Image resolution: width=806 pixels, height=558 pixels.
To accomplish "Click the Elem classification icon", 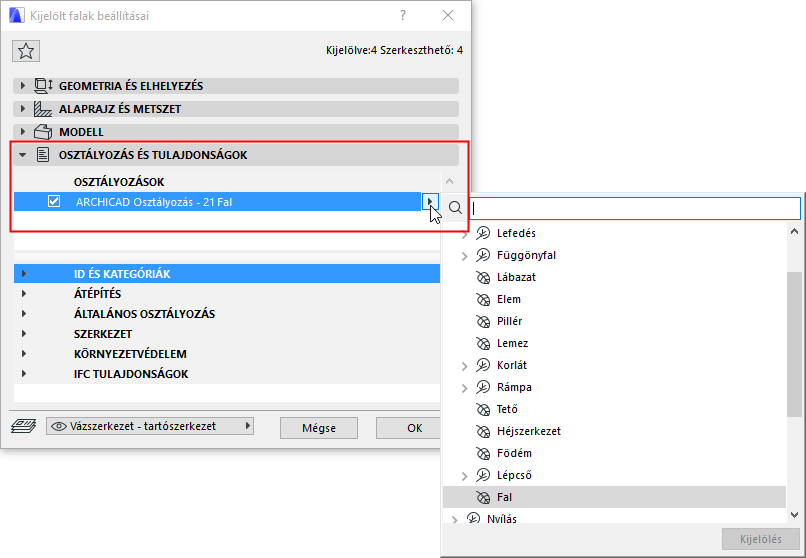I will [x=483, y=300].
